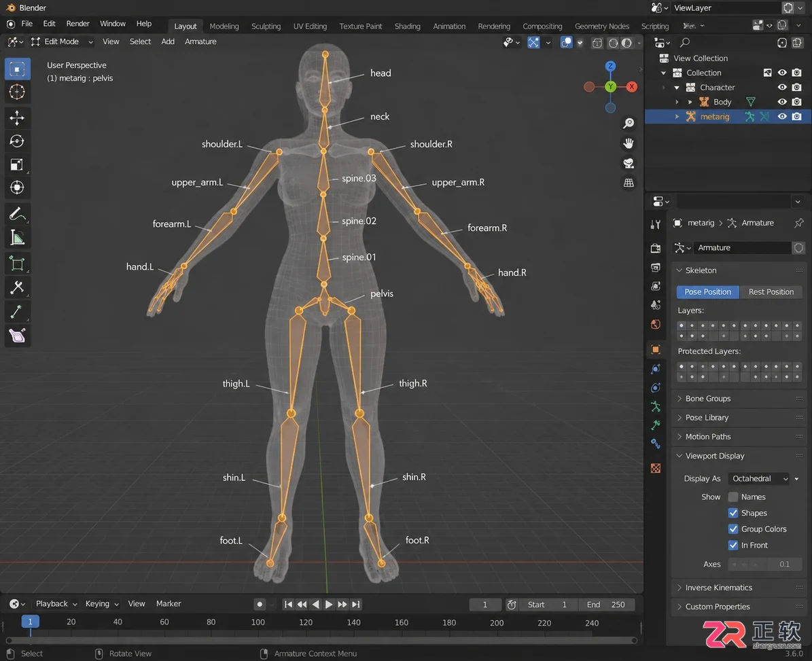Image resolution: width=812 pixels, height=661 pixels.
Task: Enable the Names display checkbox
Action: [x=732, y=497]
